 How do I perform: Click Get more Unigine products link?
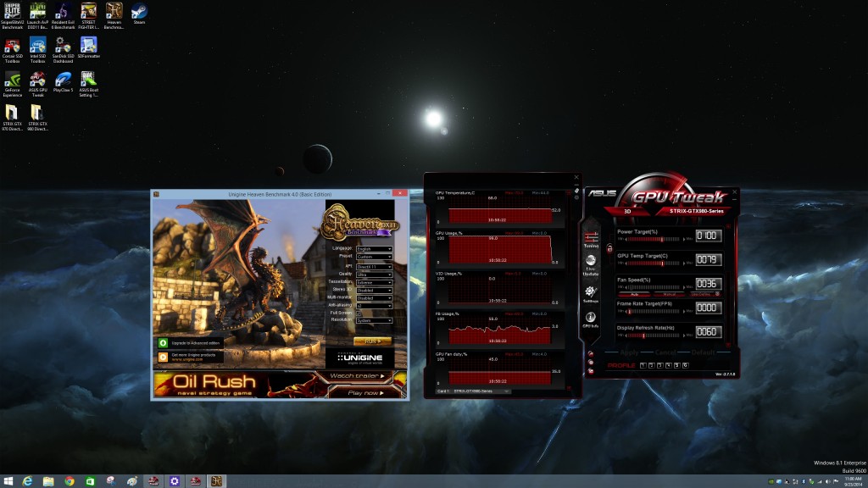(x=191, y=358)
